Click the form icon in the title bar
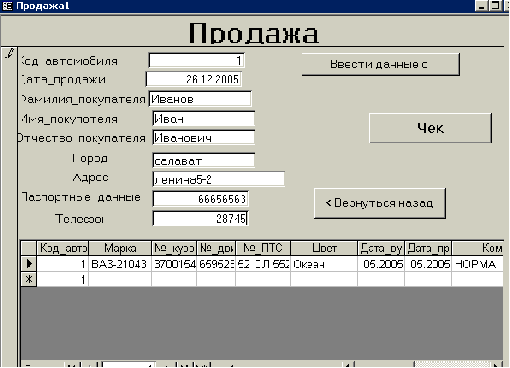This screenshot has width=510, height=368. tap(7, 6)
